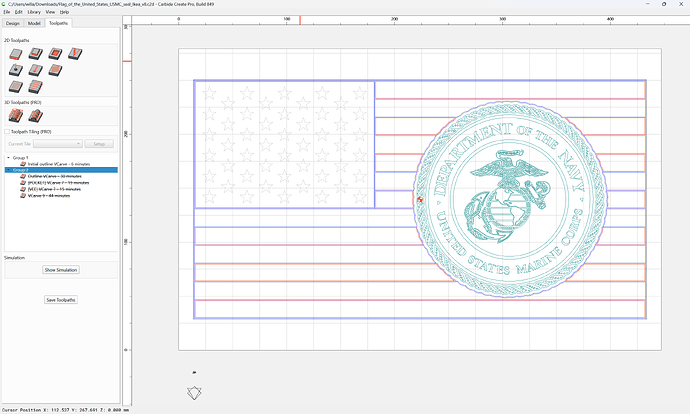
Task: Click the Simulation section label
Action: pos(15,257)
